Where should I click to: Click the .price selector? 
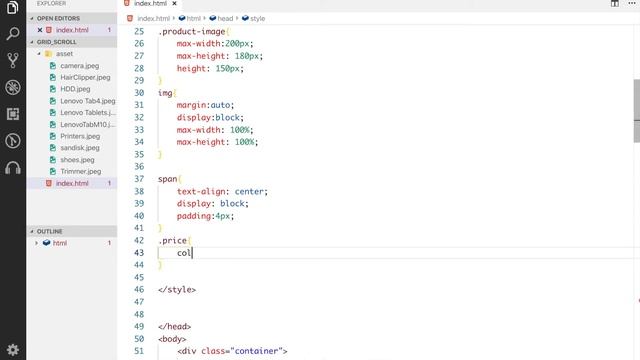tap(172, 240)
